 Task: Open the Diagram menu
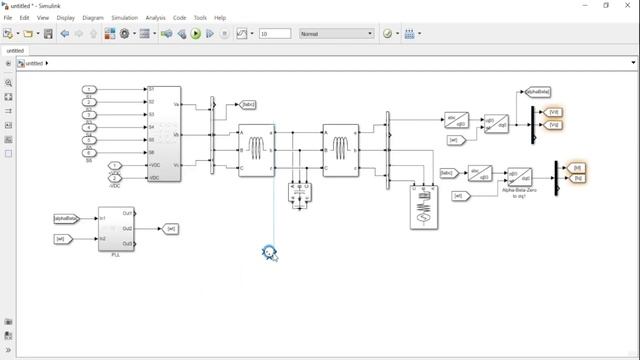(x=93, y=18)
